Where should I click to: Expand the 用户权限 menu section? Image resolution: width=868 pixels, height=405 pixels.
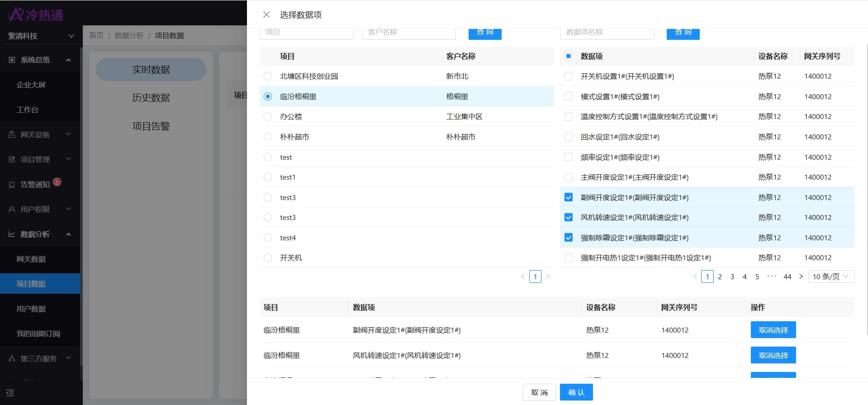pyautogui.click(x=68, y=209)
